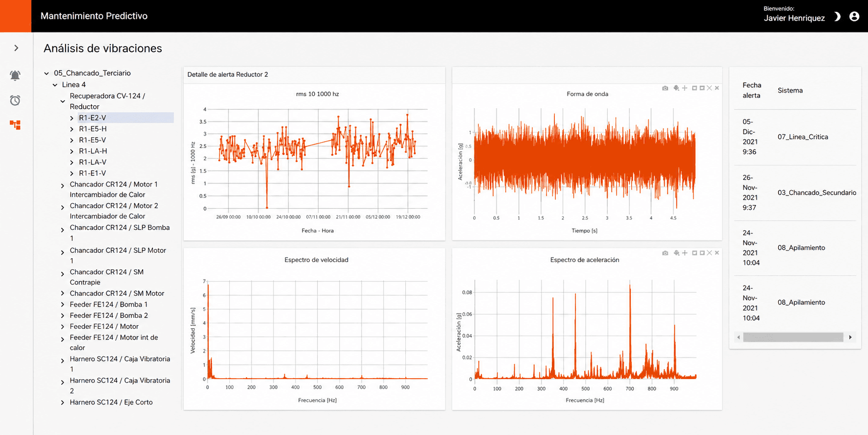Download Espectro de aceleración plot with camera icon
The image size is (868, 435).
665,253
